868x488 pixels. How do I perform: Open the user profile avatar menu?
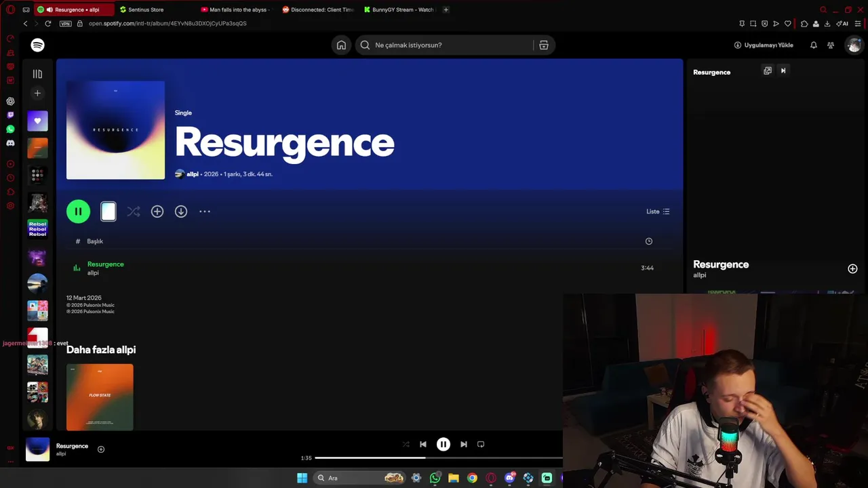pyautogui.click(x=853, y=45)
